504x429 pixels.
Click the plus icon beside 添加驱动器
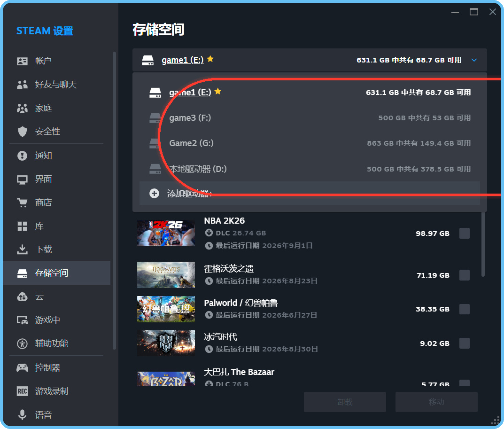click(154, 193)
